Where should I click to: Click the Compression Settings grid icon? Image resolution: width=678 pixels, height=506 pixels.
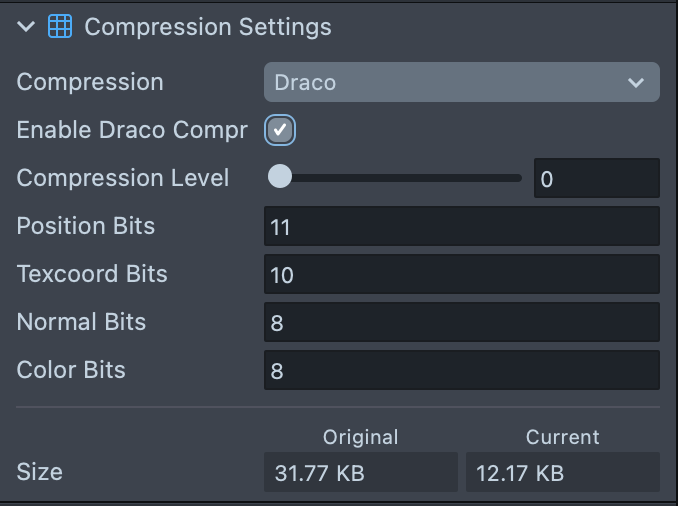[60, 27]
